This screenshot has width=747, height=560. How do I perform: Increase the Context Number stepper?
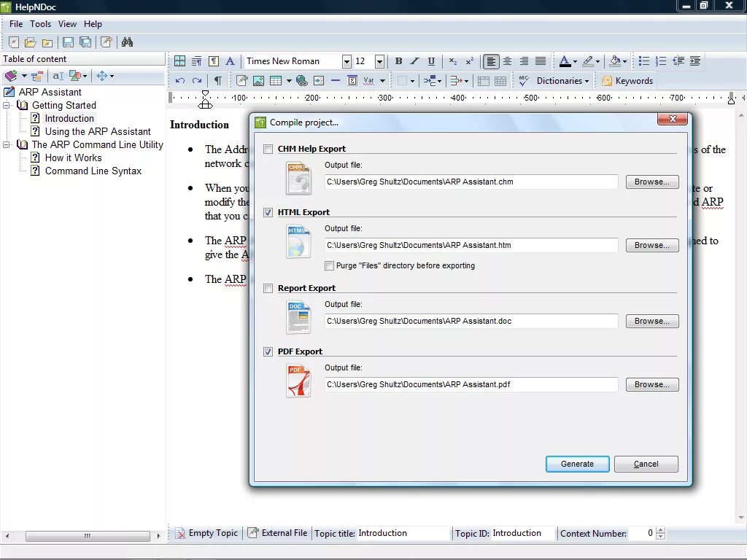click(x=660, y=530)
